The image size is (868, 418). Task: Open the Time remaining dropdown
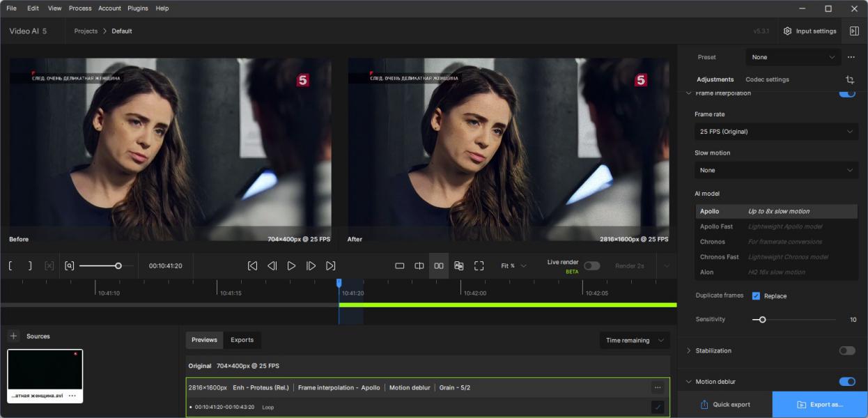634,341
